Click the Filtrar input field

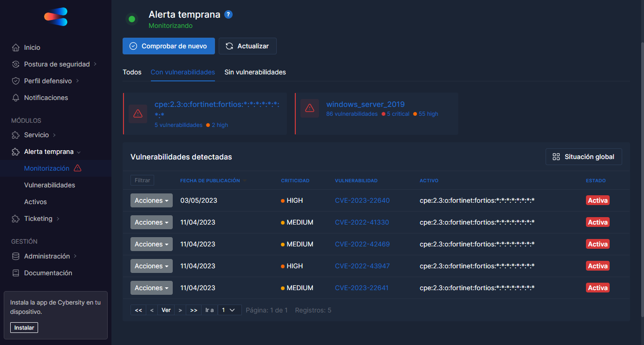pyautogui.click(x=142, y=180)
